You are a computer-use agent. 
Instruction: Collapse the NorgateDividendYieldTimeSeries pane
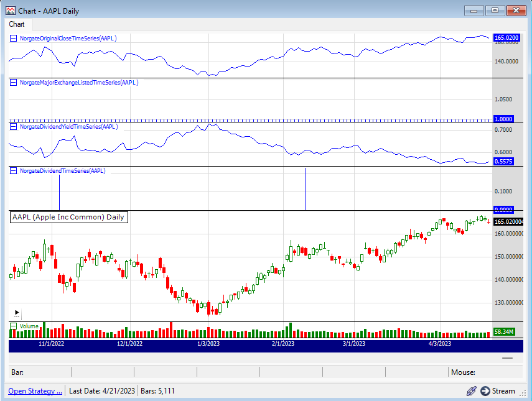pos(13,126)
